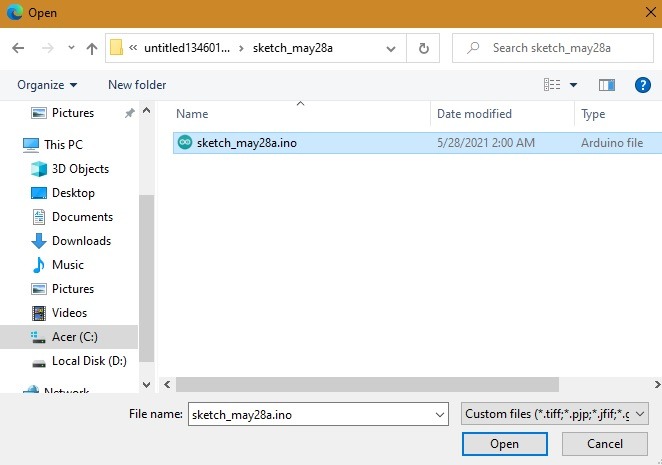Go back using the Back arrow
The image size is (662, 465).
point(18,48)
